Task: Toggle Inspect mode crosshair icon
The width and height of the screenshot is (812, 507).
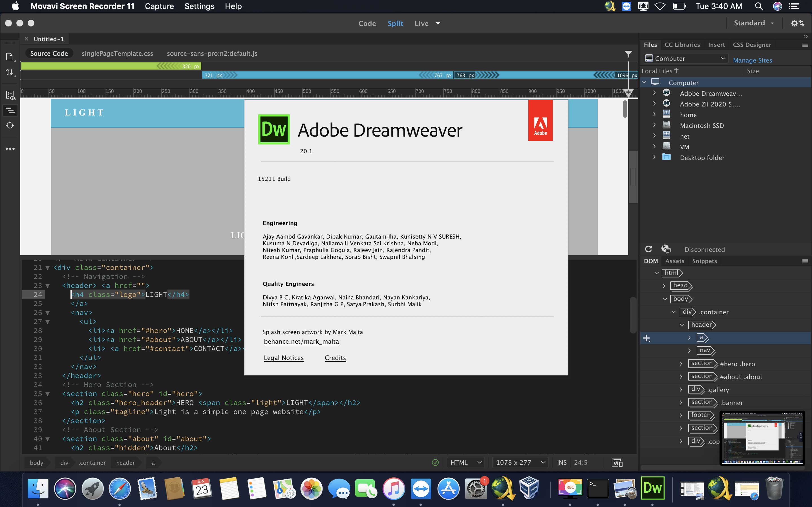Action: [10, 125]
